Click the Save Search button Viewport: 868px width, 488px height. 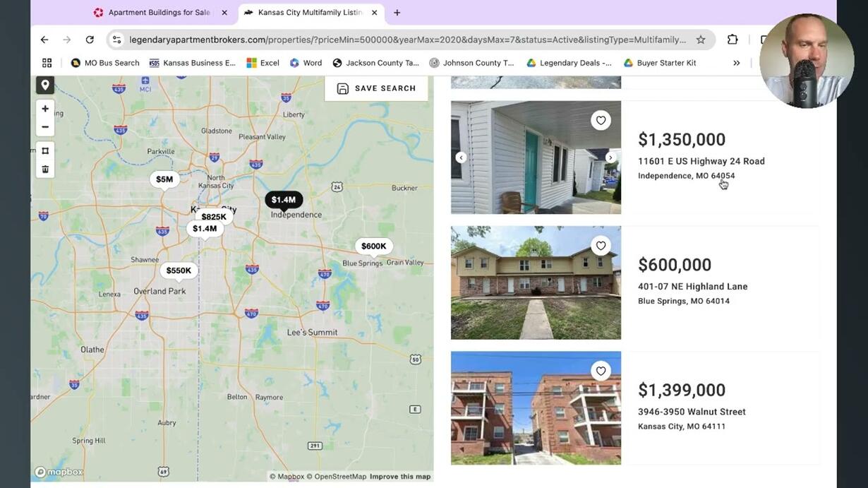tap(376, 88)
